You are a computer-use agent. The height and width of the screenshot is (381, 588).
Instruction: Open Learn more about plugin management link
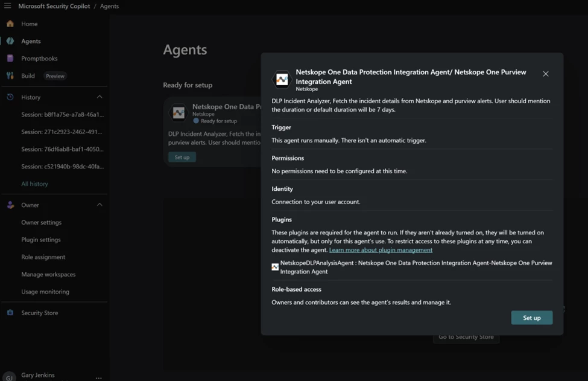[381, 249]
